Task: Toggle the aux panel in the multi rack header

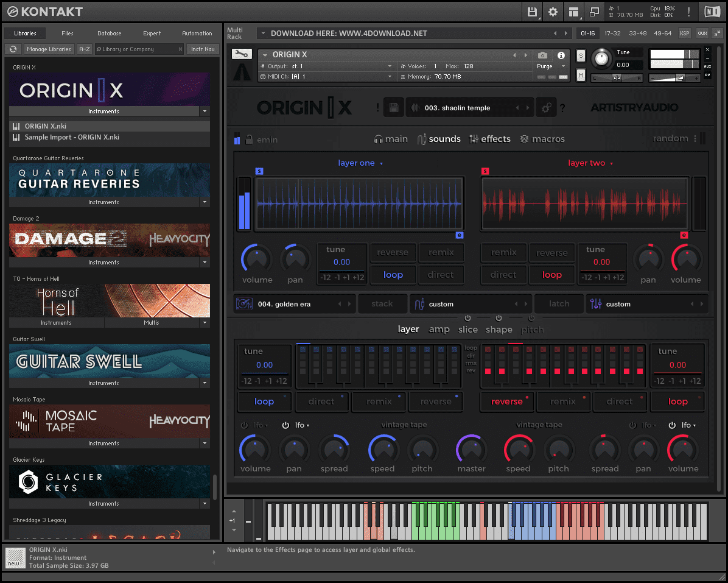Action: 702,33
